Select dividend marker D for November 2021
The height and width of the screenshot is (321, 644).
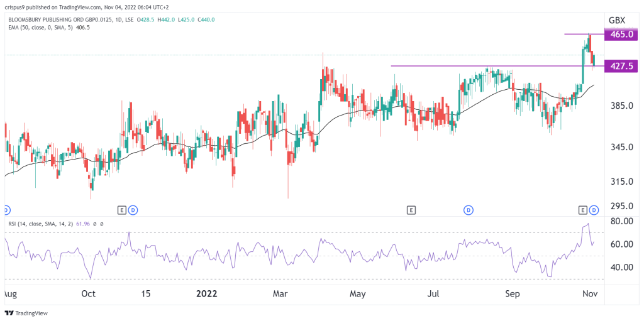coord(133,210)
